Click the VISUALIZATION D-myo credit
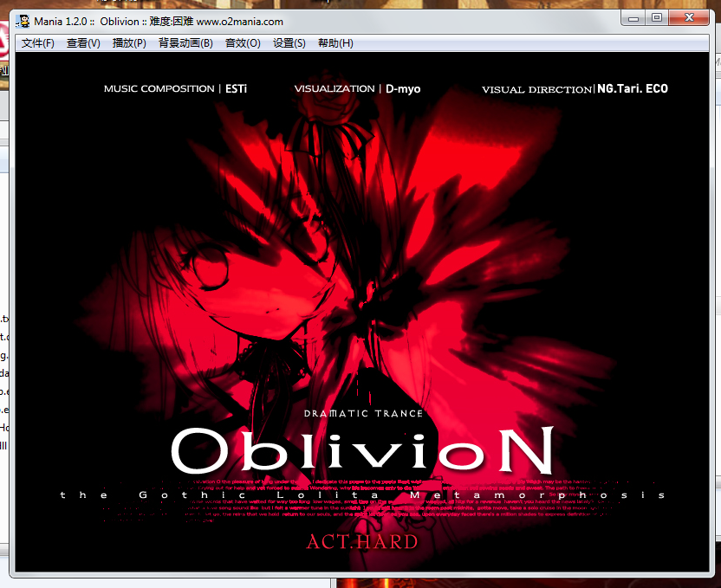This screenshot has width=721, height=588. point(357,89)
